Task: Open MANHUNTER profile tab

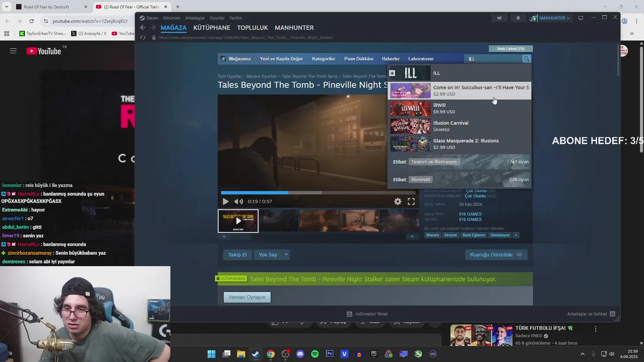Action: 294,28
